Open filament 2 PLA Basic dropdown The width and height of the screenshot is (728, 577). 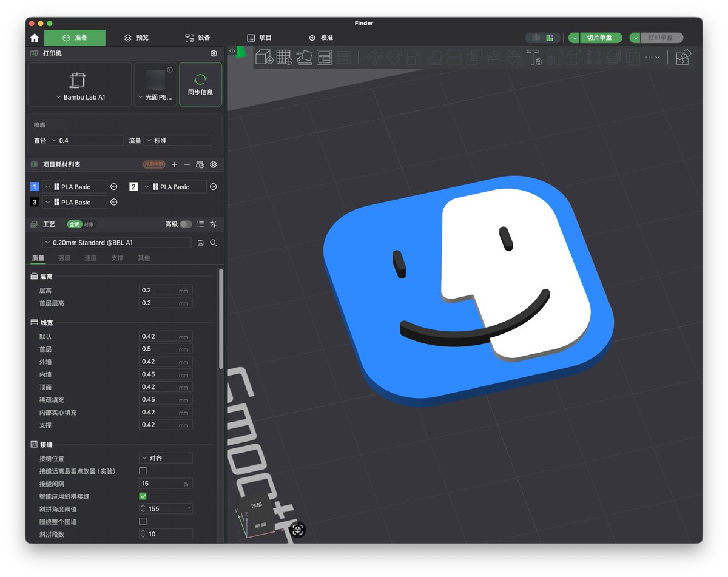point(174,187)
